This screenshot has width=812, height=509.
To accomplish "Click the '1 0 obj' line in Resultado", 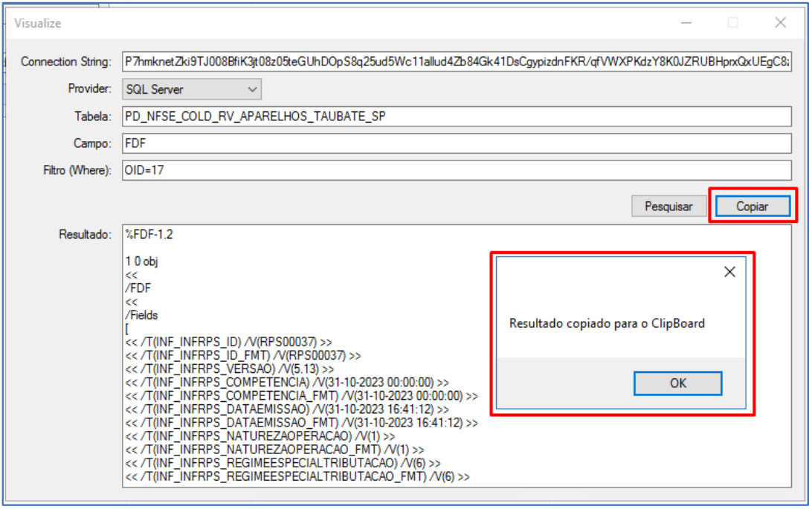I will coord(142,262).
